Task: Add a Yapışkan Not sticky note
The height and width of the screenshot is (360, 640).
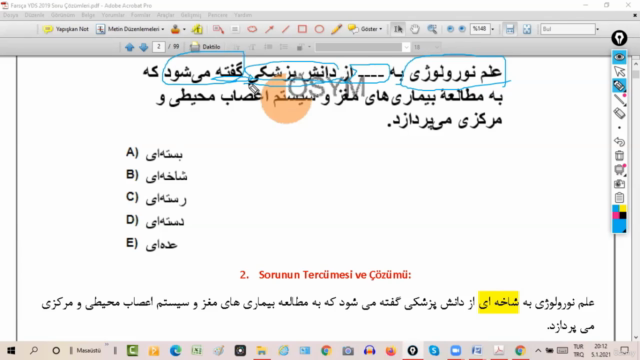Action: pyautogui.click(x=65, y=29)
